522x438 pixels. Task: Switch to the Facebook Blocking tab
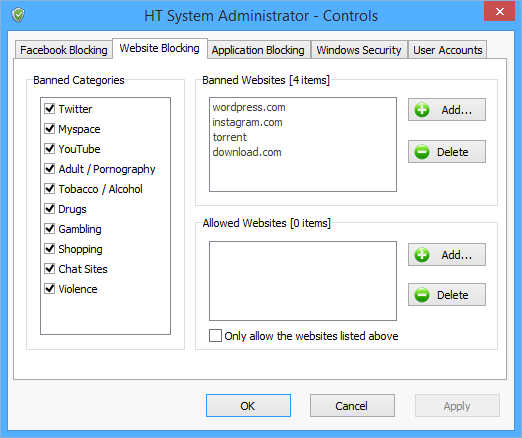coord(64,50)
